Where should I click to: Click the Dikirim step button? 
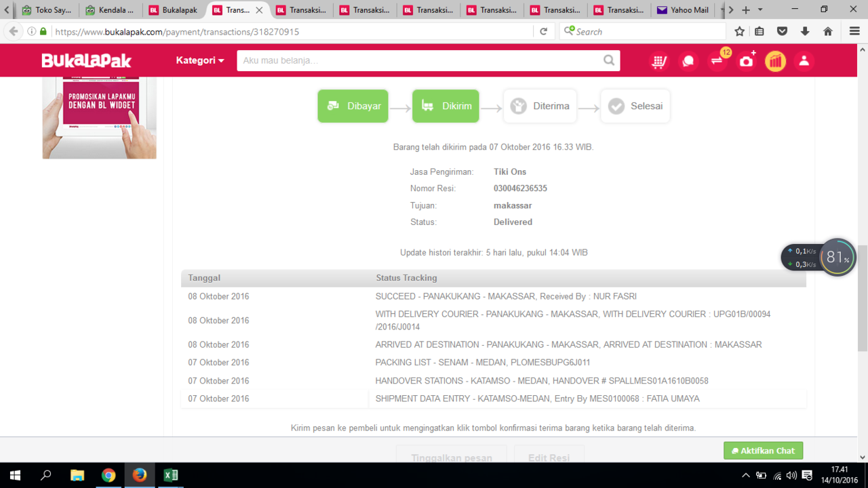[446, 106]
